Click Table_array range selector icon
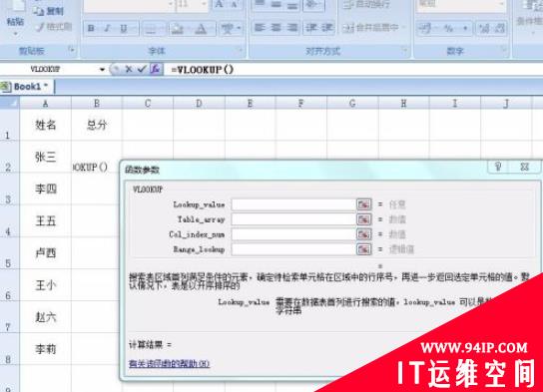The image size is (543, 392). click(364, 219)
